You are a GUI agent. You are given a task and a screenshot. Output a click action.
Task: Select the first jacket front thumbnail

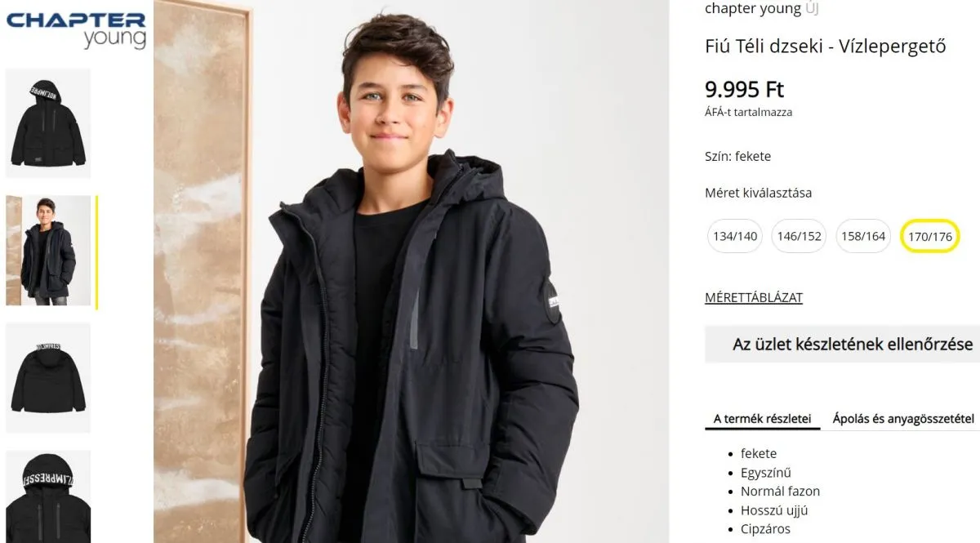(48, 122)
